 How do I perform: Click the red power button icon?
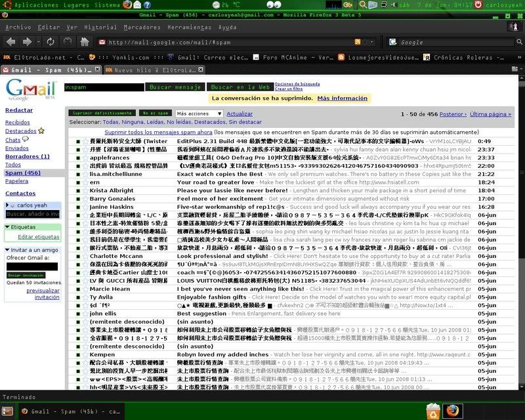click(478, 5)
